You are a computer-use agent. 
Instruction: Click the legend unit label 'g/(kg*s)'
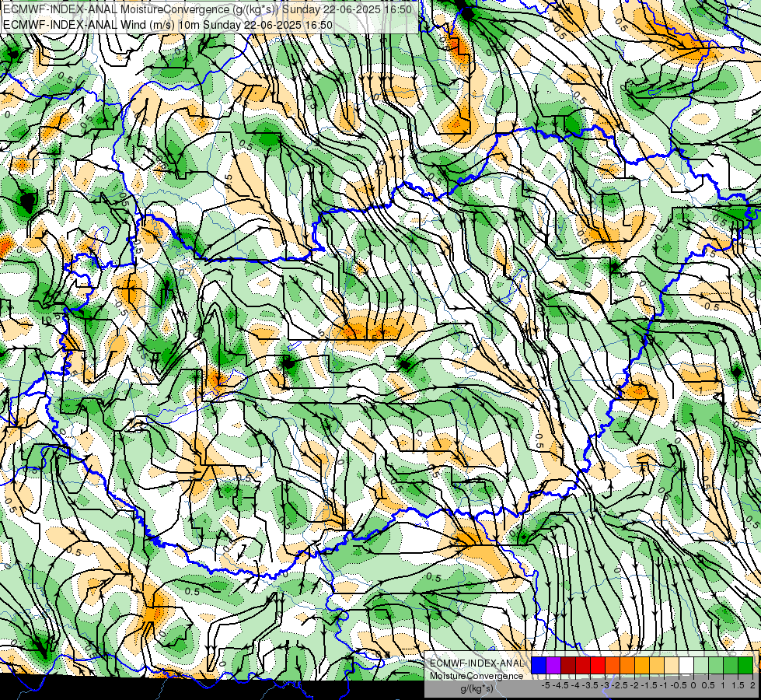pos(476,688)
